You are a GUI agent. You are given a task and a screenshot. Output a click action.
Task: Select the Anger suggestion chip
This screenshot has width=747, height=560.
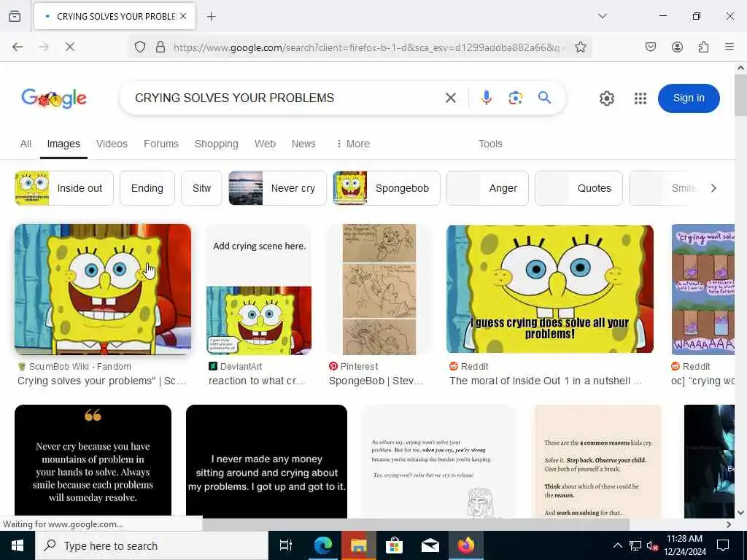(487, 188)
